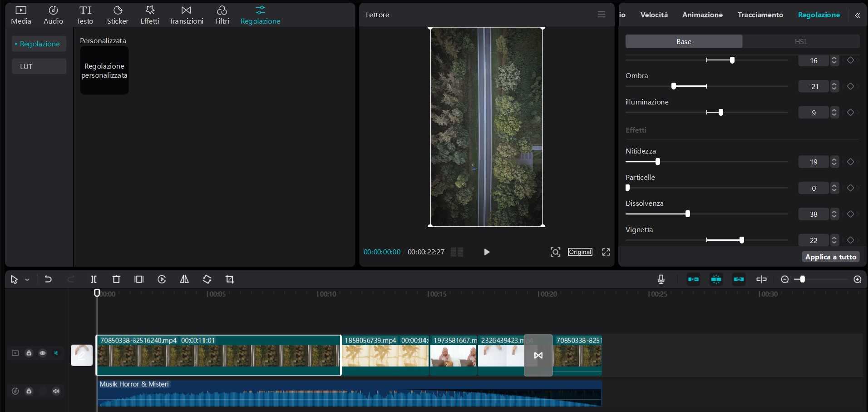
Task: Crop the selected clip
Action: coord(230,279)
